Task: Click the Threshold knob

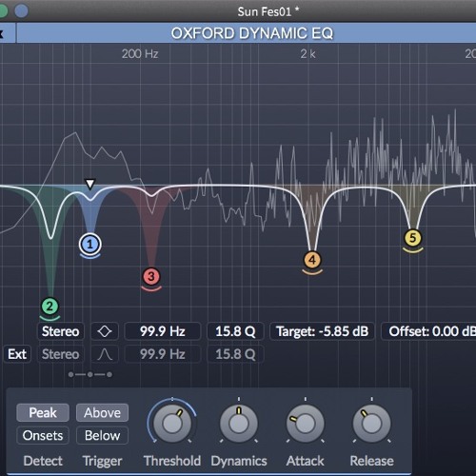Action: pyautogui.click(x=172, y=424)
